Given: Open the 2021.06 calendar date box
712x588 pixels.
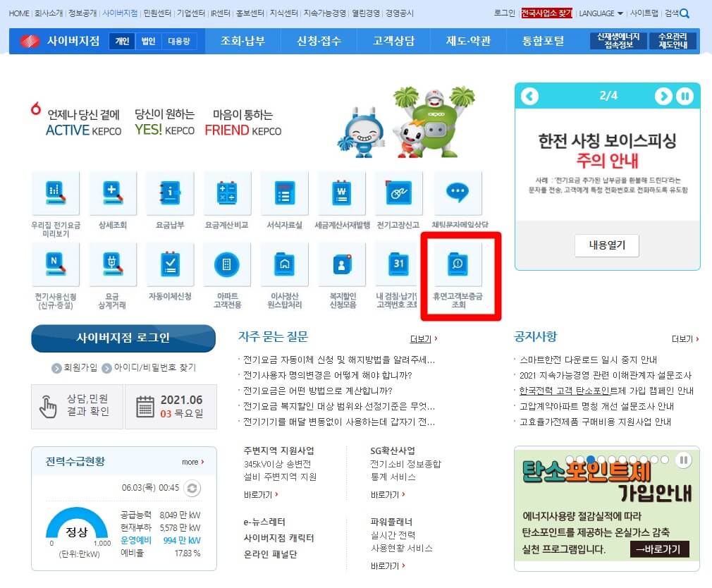Looking at the screenshot, I should pos(171,406).
